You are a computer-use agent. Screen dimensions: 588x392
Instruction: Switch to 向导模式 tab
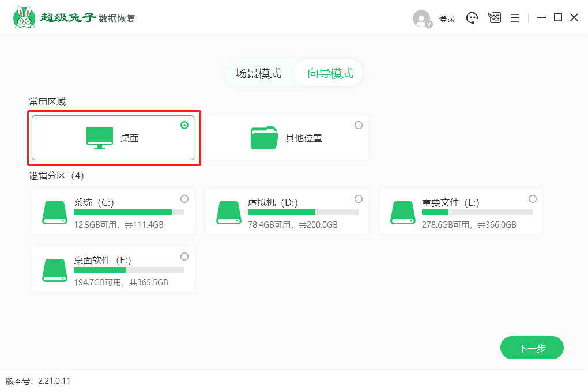pyautogui.click(x=330, y=74)
